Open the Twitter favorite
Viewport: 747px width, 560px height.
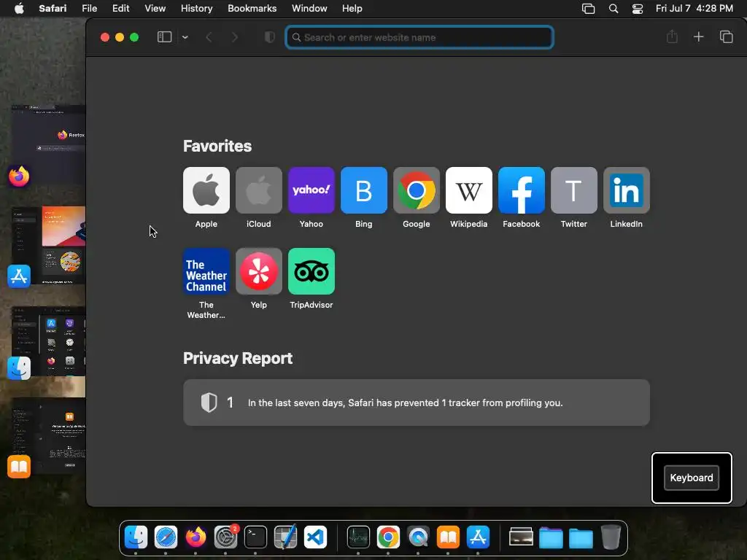(573, 190)
